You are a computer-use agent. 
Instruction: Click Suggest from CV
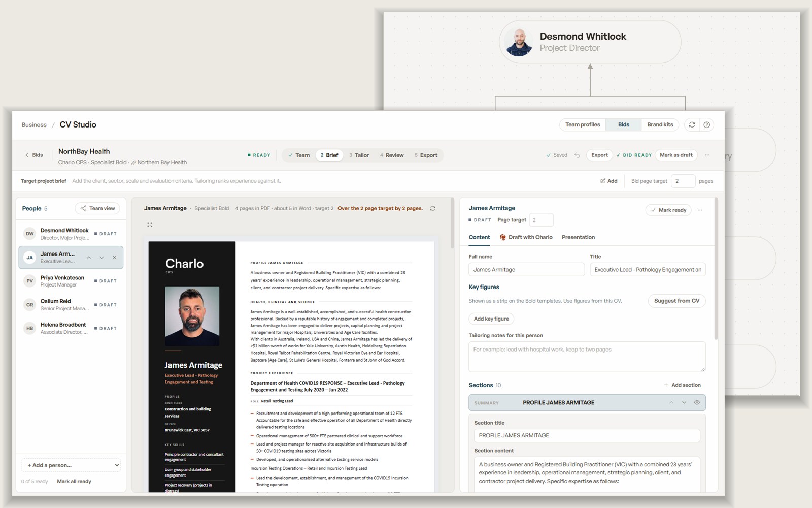tap(676, 301)
